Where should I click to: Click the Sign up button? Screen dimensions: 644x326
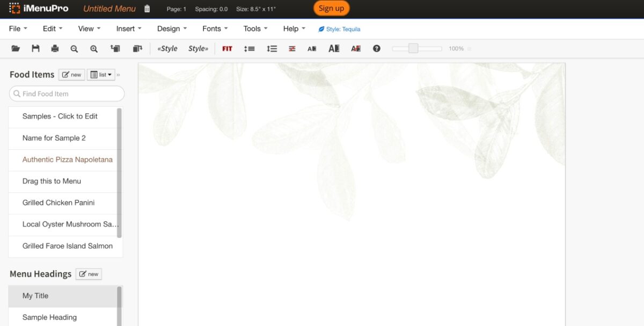click(331, 9)
